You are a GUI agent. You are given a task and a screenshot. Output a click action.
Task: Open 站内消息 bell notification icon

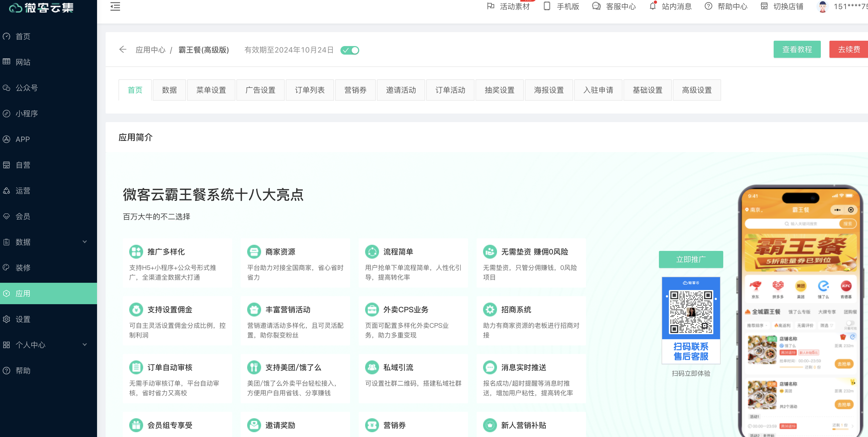click(x=653, y=6)
